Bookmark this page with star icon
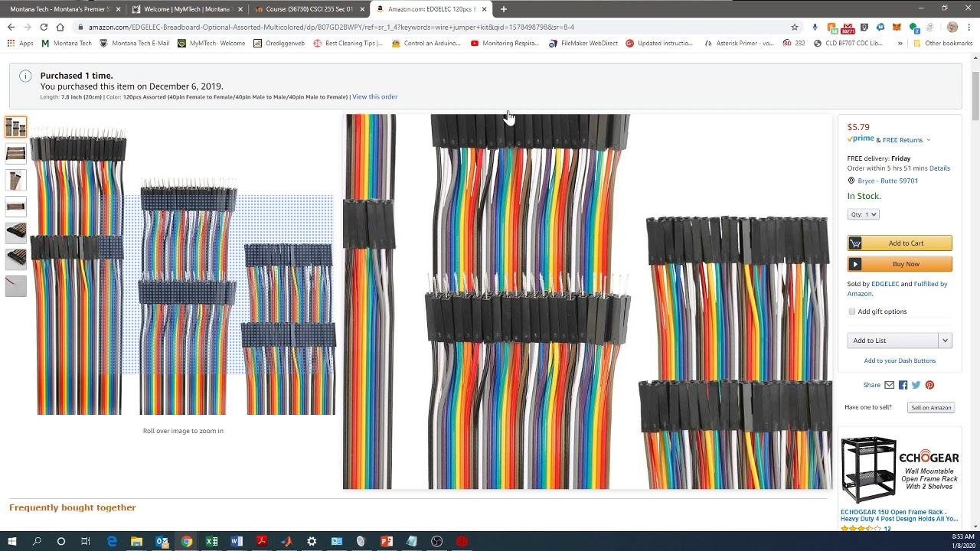The height and width of the screenshot is (551, 980). click(x=795, y=27)
